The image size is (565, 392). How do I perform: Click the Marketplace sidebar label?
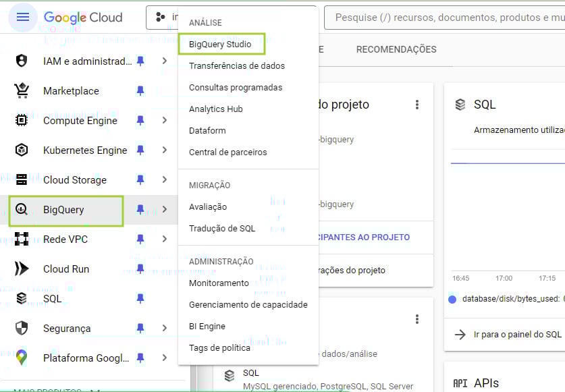coord(71,91)
